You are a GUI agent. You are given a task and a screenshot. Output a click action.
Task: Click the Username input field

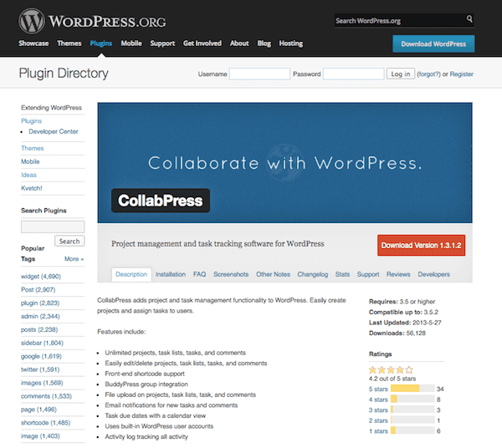[x=259, y=74]
